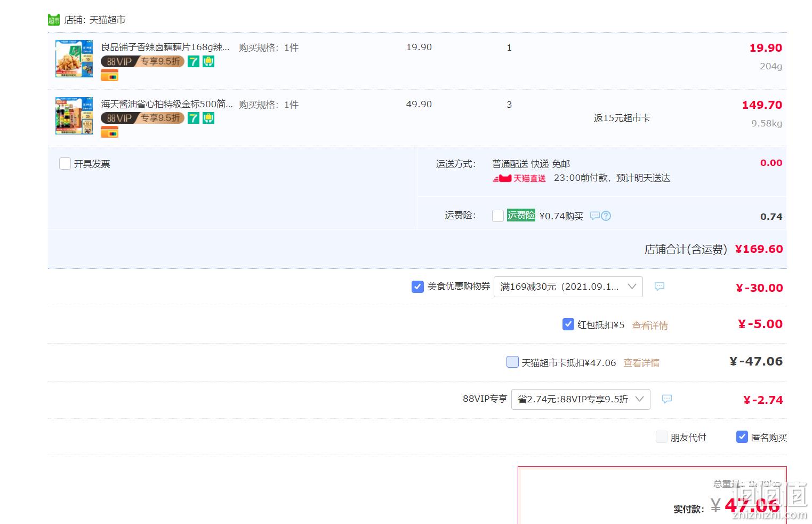812x524 pixels.
Task: Click the green 7-day return icon under 良品铺子
Action: [x=194, y=61]
